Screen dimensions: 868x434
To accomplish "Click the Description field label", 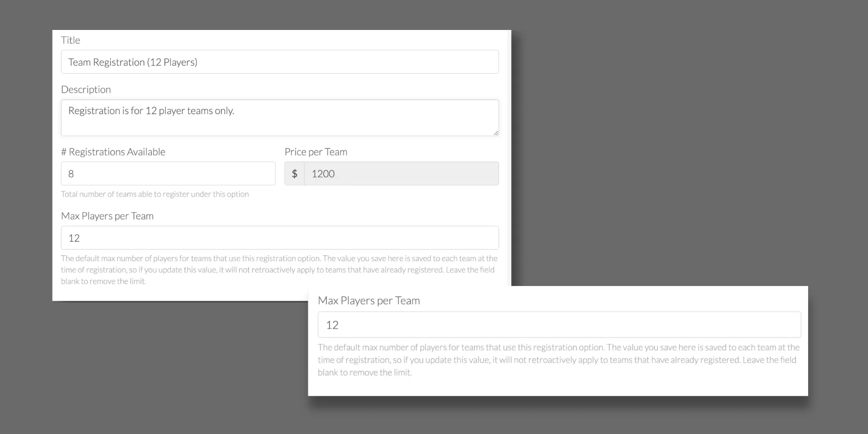I will [86, 89].
